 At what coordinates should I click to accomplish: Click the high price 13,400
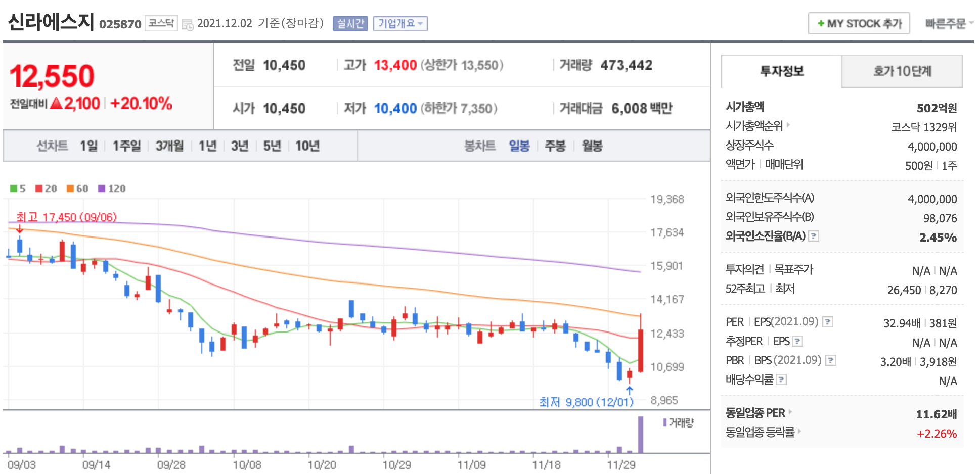tap(395, 65)
